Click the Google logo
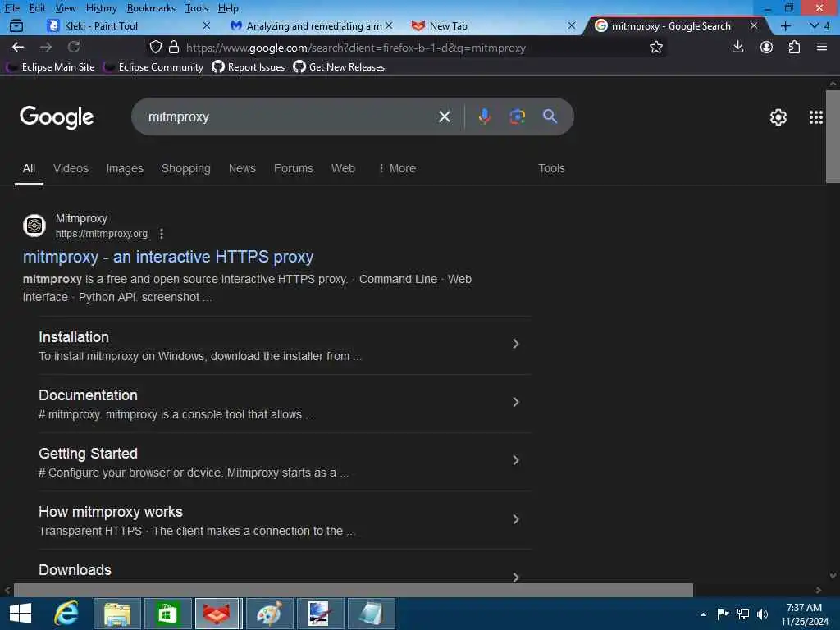This screenshot has height=630, width=840. tap(57, 117)
